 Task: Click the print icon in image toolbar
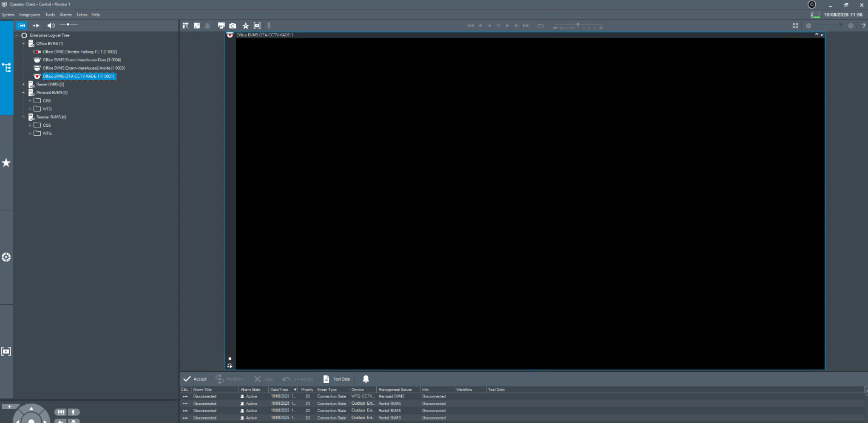tap(221, 25)
